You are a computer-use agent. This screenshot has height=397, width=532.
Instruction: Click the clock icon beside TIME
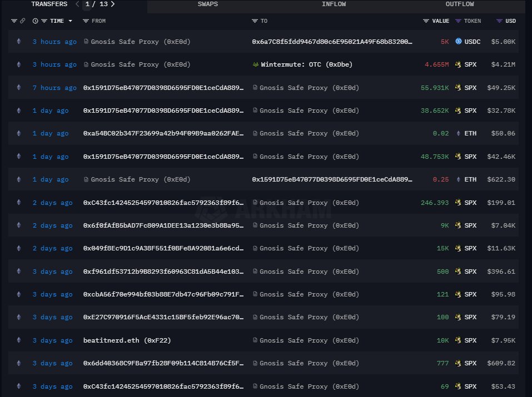35,21
